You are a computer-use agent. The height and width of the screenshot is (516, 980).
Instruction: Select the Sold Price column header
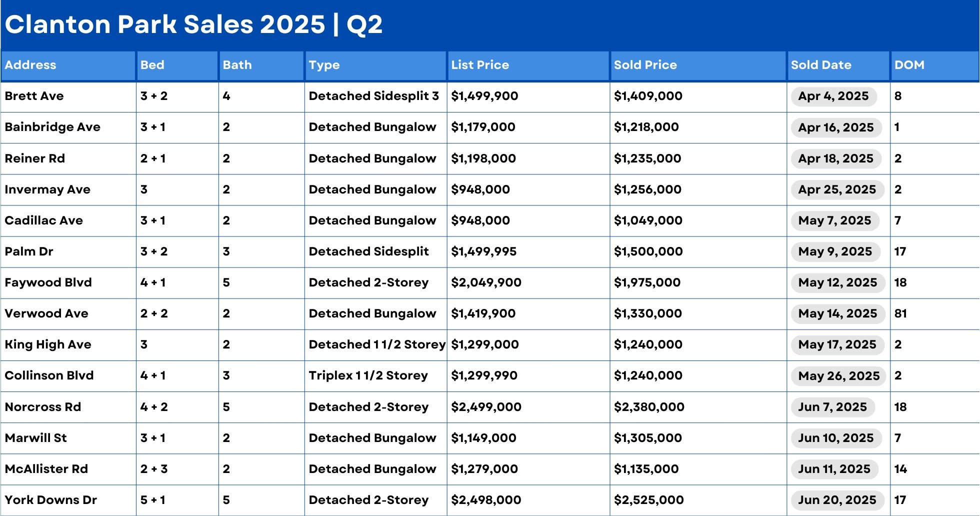(x=645, y=65)
